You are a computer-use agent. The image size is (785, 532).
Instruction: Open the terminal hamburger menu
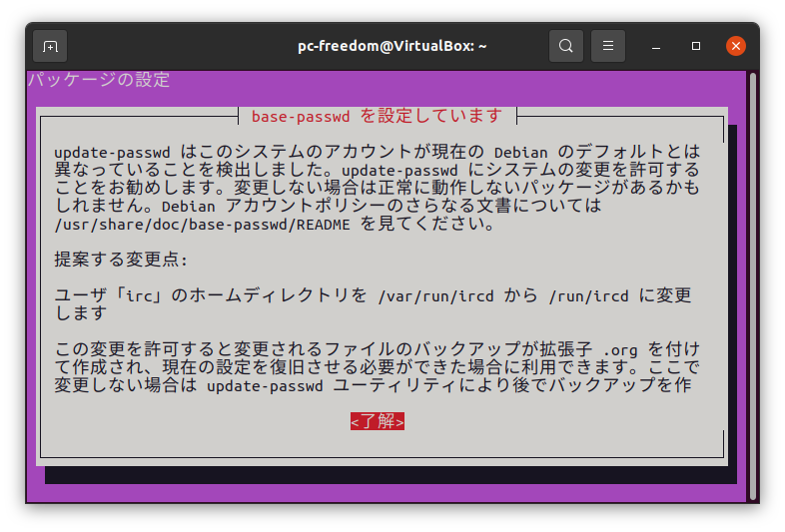click(x=608, y=46)
